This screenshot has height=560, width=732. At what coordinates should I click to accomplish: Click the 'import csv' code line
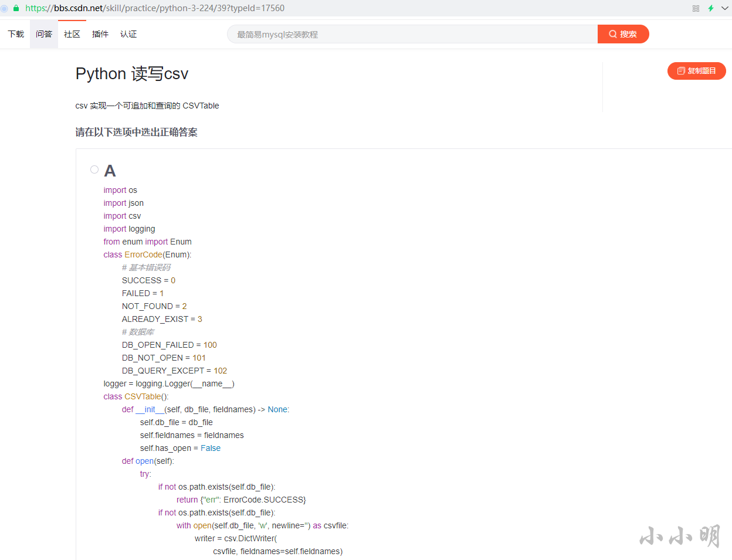pyautogui.click(x=122, y=216)
